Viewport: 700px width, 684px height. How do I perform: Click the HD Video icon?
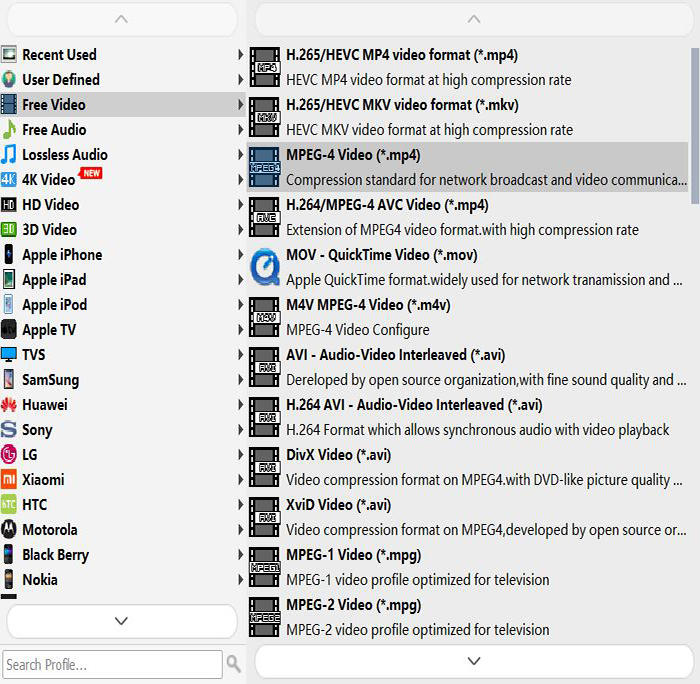9,204
